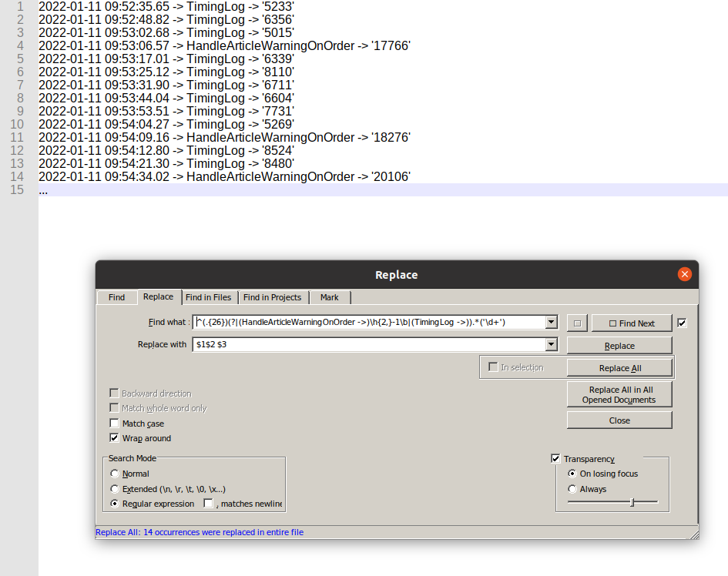Click the line ending with '8110'
Image resolution: width=728 pixels, height=576 pixels.
tap(166, 72)
